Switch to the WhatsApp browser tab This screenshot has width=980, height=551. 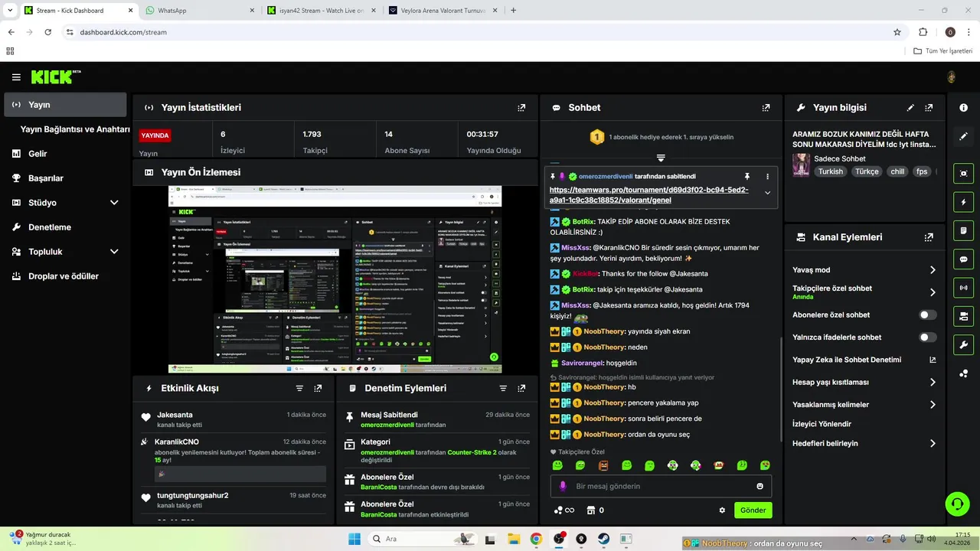click(x=199, y=11)
